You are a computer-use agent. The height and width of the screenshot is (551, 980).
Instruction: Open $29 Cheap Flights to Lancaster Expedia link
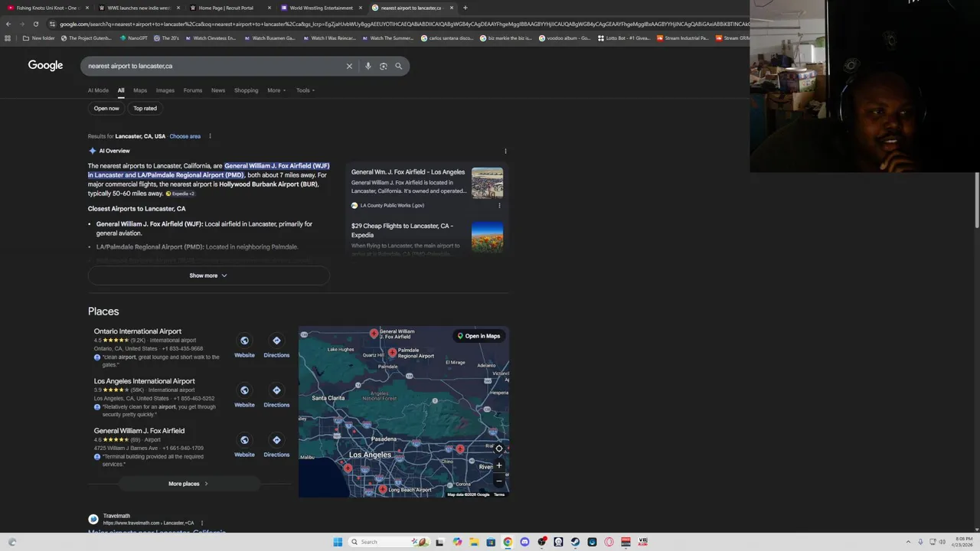tap(402, 230)
